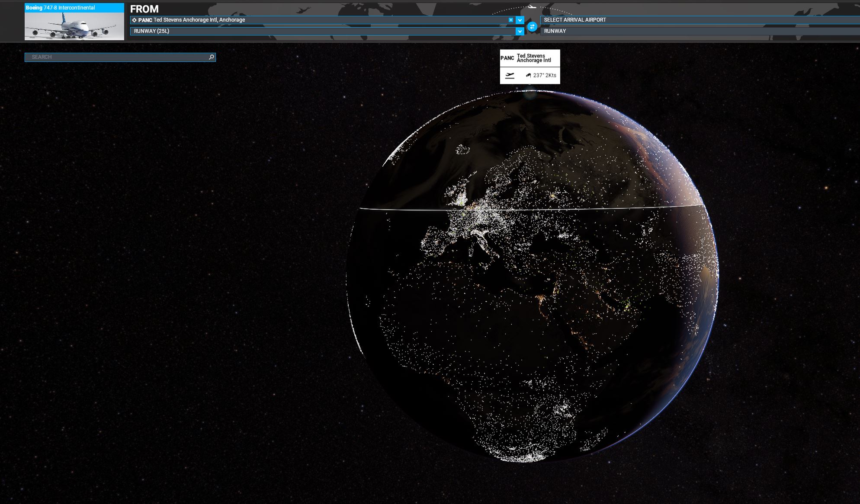Screen dimensions: 860x504
Task: Focus the SEARCH input field
Action: [x=120, y=57]
